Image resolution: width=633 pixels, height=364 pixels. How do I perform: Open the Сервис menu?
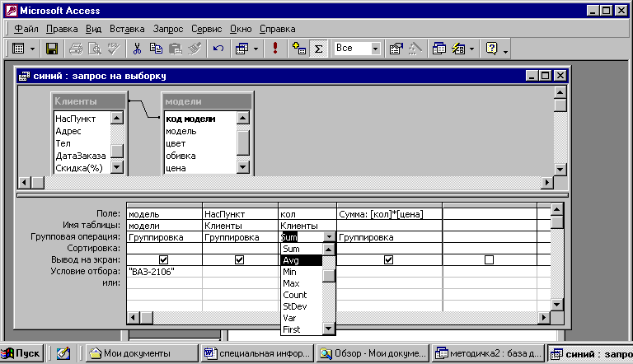coord(206,29)
